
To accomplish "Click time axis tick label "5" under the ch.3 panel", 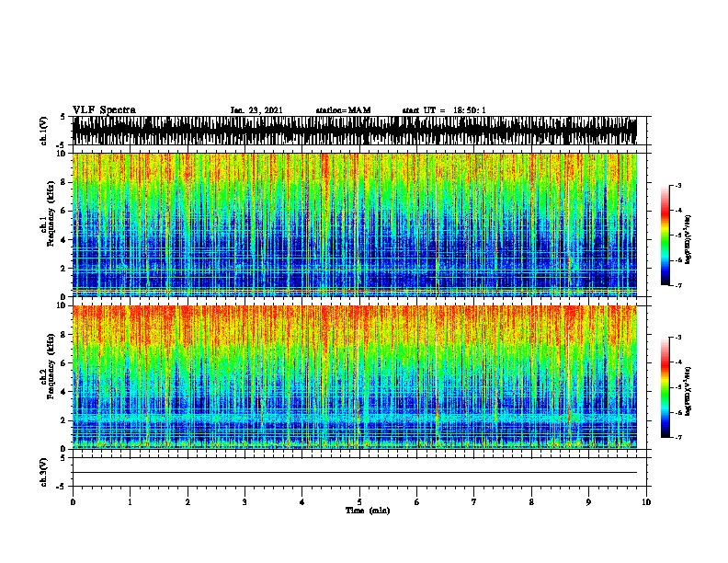I will [x=359, y=502].
